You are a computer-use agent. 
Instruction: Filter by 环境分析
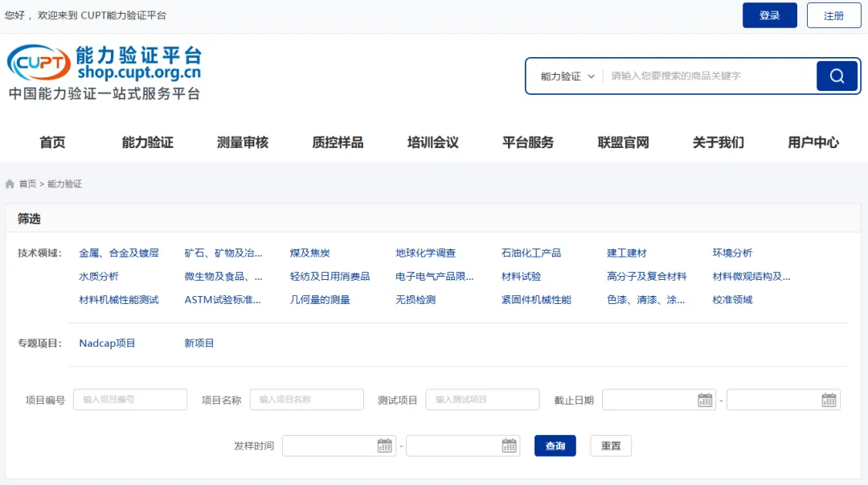[732, 253]
